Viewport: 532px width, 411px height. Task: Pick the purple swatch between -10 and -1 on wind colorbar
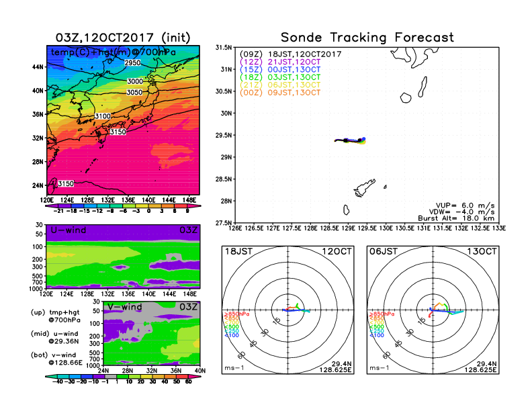pyautogui.click(x=98, y=377)
